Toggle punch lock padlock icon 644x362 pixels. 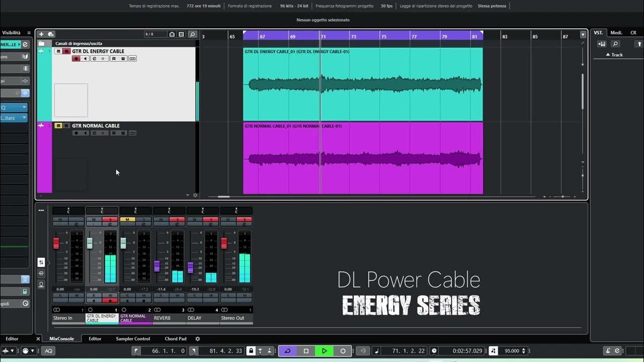tap(251, 351)
